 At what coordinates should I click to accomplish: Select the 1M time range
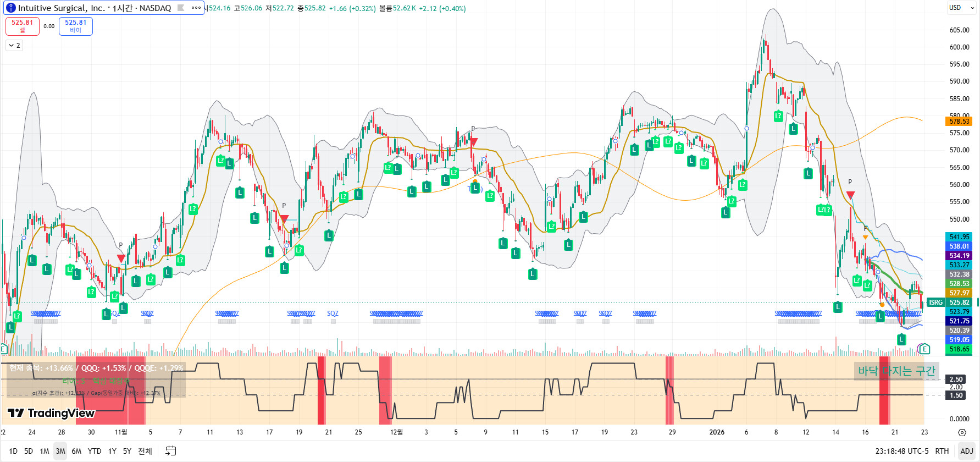point(45,451)
